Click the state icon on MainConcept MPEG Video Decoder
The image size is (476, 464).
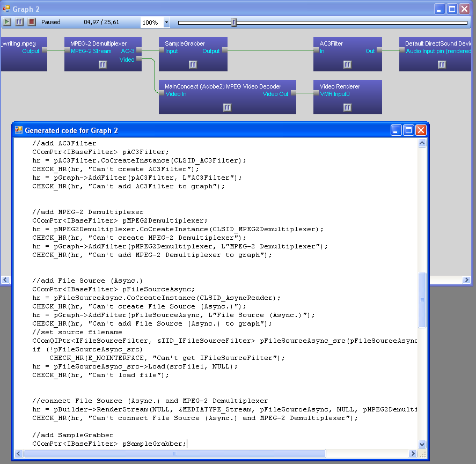[227, 107]
